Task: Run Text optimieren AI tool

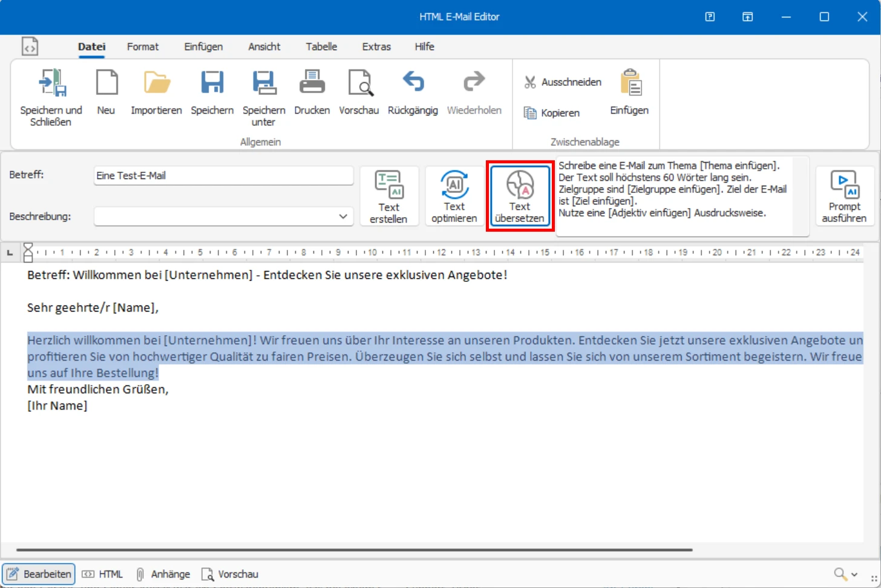Action: click(454, 196)
